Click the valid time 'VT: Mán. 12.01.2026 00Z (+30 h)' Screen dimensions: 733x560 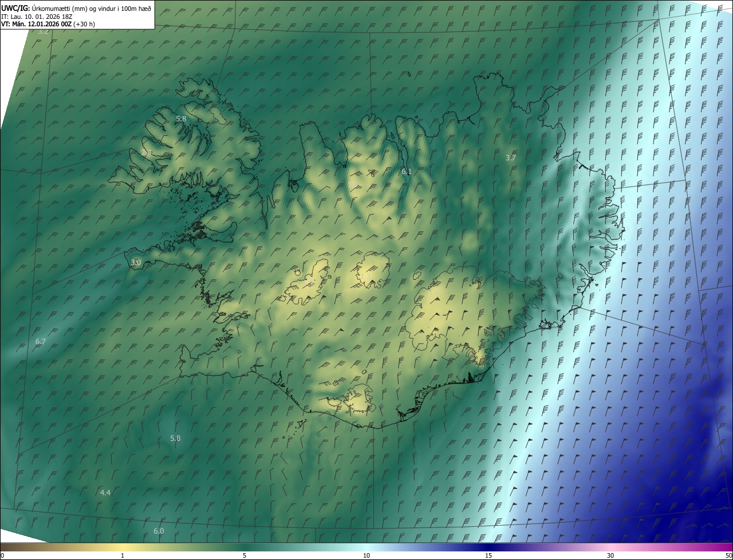click(48, 24)
